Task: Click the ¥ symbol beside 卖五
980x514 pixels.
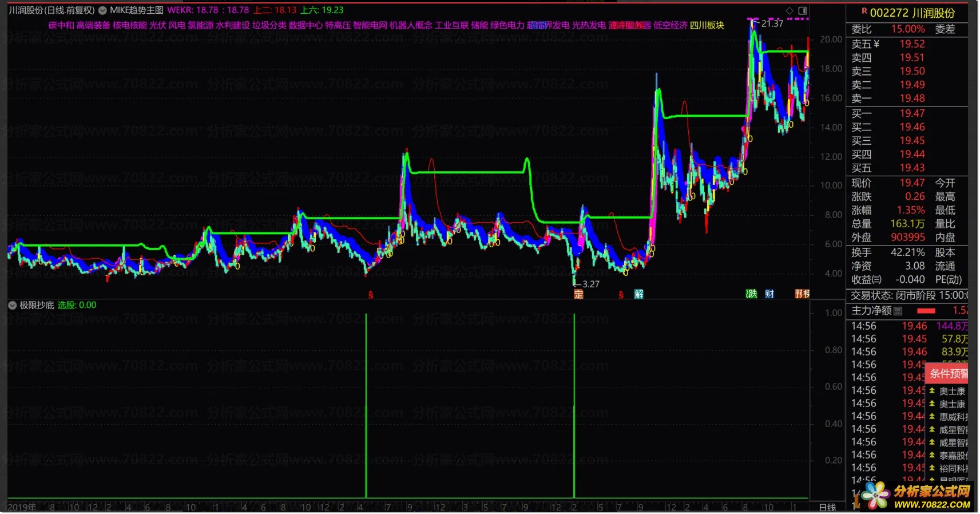Action: pos(876,44)
